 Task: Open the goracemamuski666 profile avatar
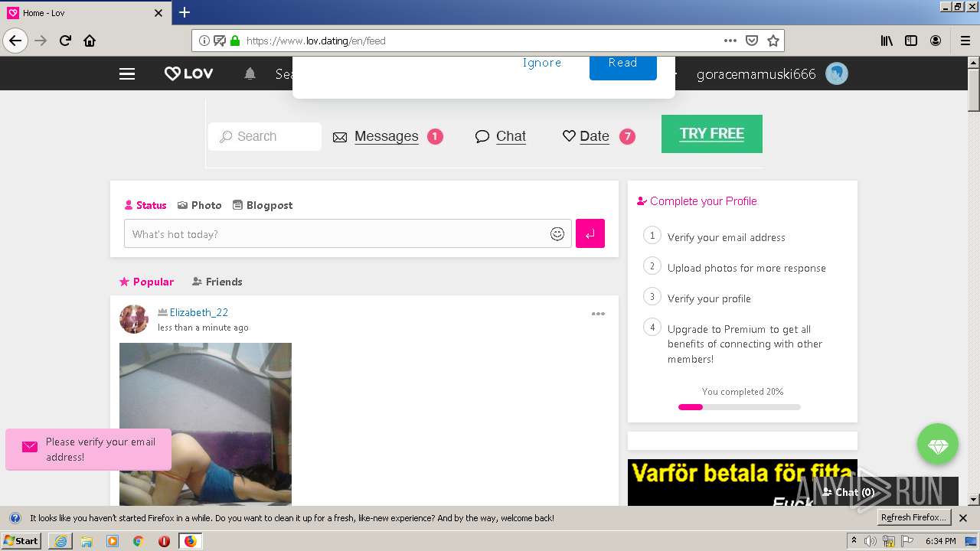tap(837, 74)
